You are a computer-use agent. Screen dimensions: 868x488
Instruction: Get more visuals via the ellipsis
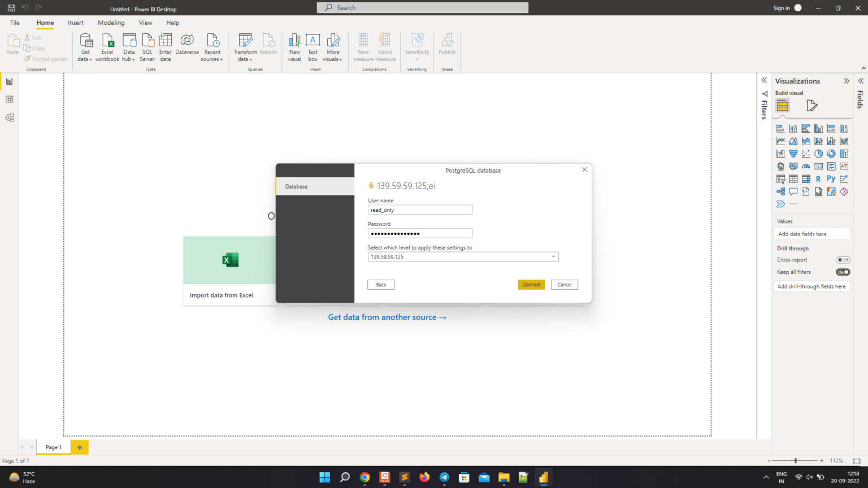[793, 204]
